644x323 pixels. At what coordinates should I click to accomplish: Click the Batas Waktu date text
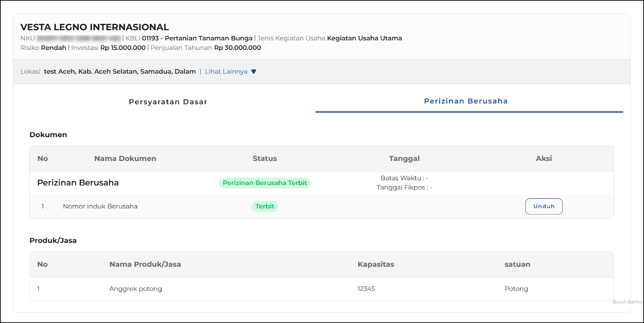pos(404,178)
